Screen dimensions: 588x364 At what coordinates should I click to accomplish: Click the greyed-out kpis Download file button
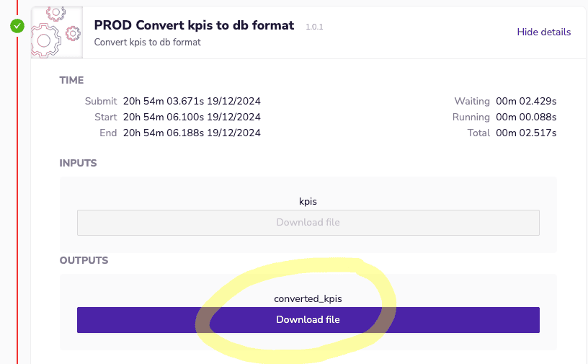308,222
